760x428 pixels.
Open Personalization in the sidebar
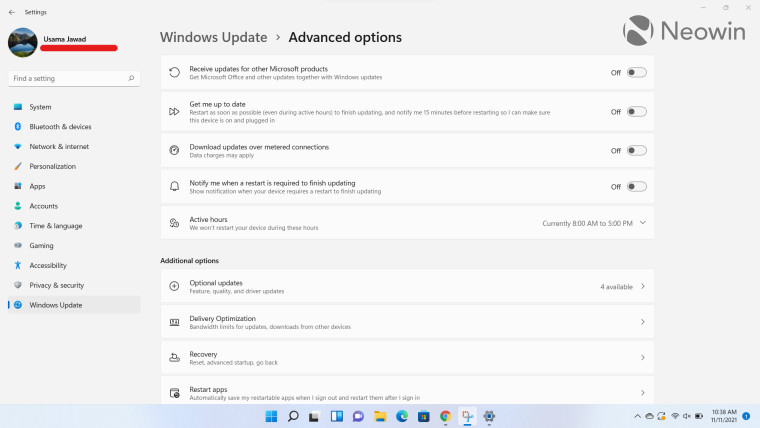[74, 166]
